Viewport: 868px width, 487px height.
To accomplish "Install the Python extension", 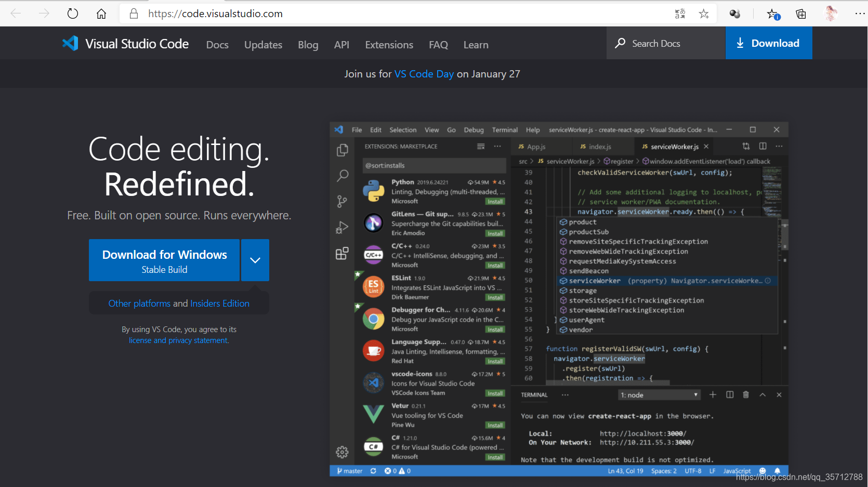I will pos(495,202).
